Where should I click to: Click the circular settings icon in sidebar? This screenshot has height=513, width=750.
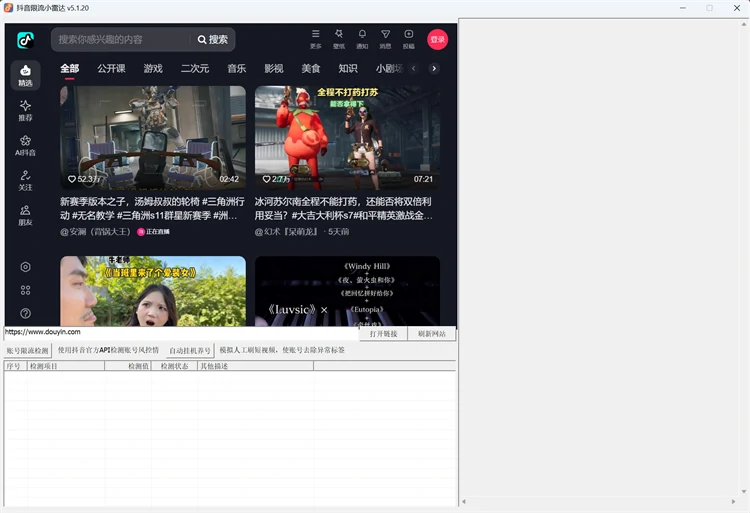25,267
